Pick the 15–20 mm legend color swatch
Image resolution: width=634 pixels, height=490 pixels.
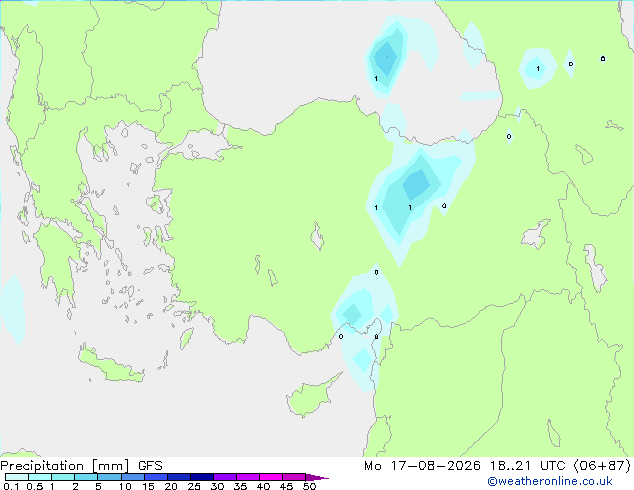[x=155, y=477]
